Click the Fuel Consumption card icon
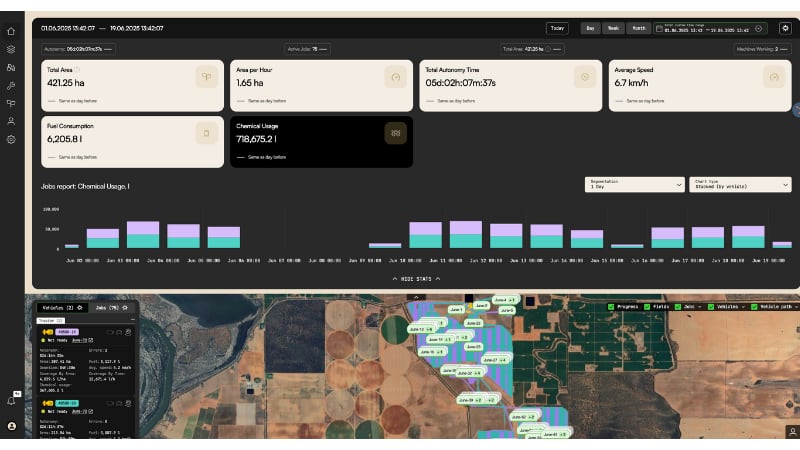The image size is (800, 450). click(207, 133)
